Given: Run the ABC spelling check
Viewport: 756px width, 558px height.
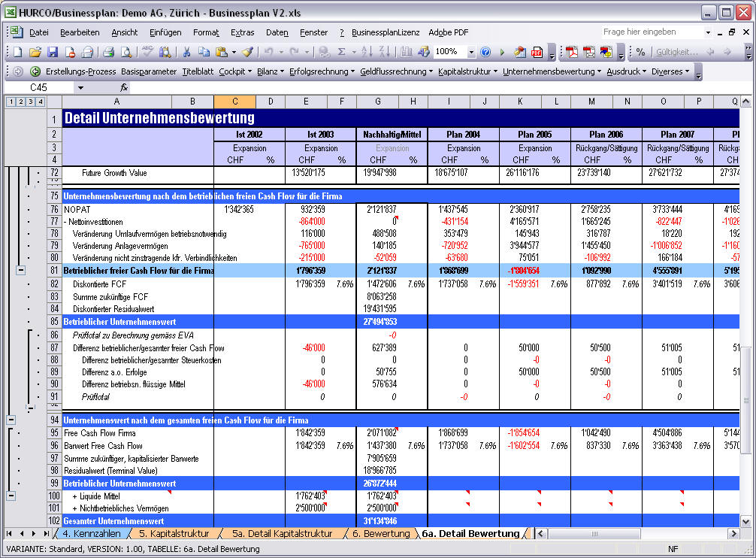Looking at the screenshot, I should tap(147, 52).
